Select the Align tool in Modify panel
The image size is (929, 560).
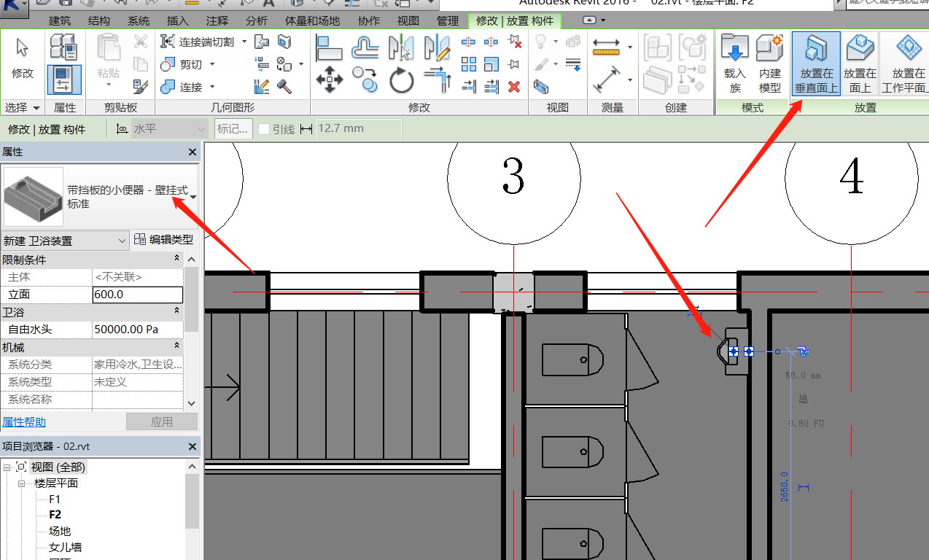coord(330,48)
